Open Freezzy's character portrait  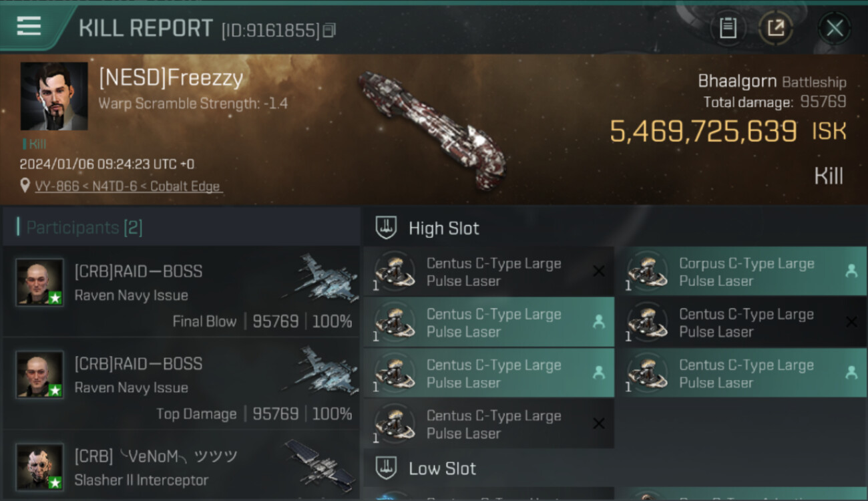[x=54, y=96]
